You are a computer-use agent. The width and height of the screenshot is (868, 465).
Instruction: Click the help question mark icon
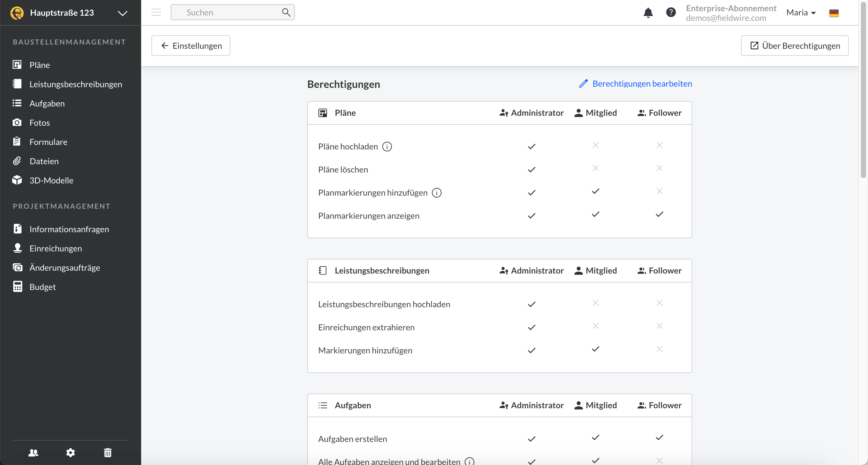671,13
